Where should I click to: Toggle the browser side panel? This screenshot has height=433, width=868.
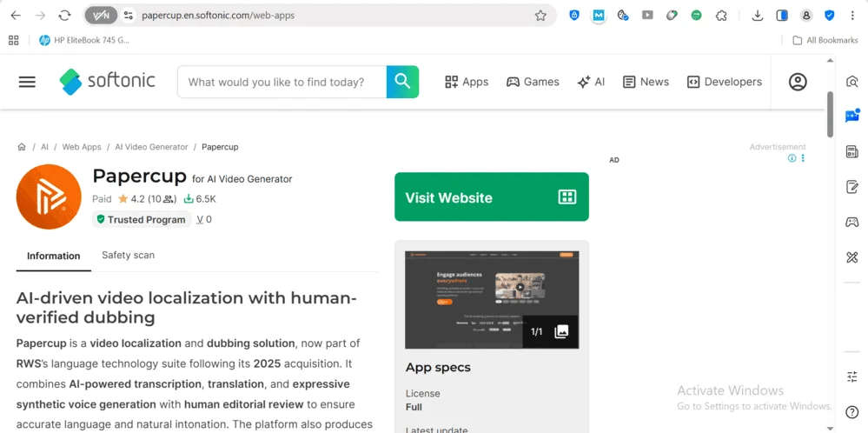[x=782, y=16]
